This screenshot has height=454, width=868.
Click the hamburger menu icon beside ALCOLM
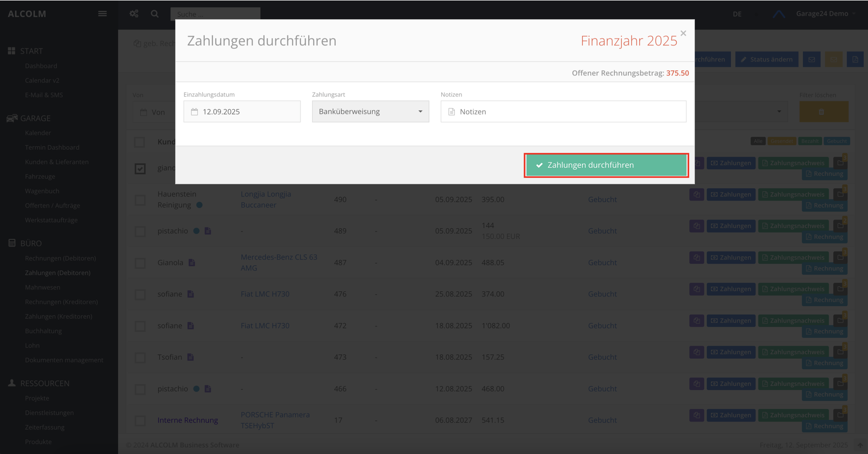tap(102, 14)
